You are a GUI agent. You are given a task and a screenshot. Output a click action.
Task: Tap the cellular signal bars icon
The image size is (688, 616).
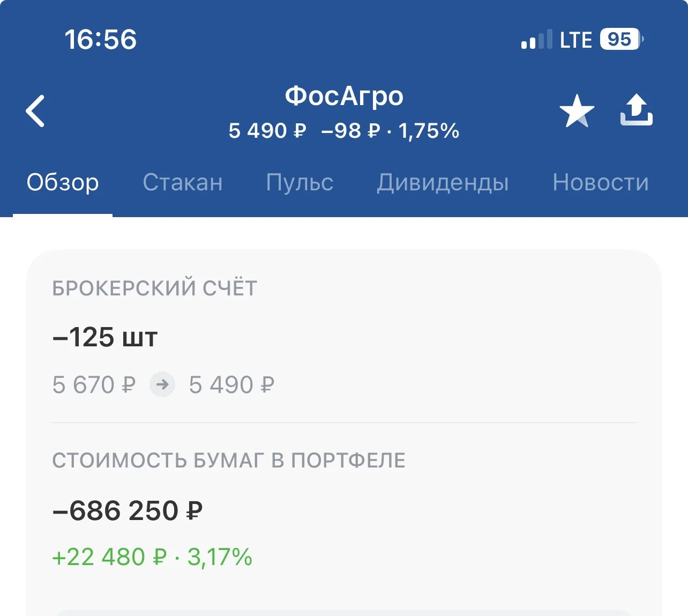536,40
